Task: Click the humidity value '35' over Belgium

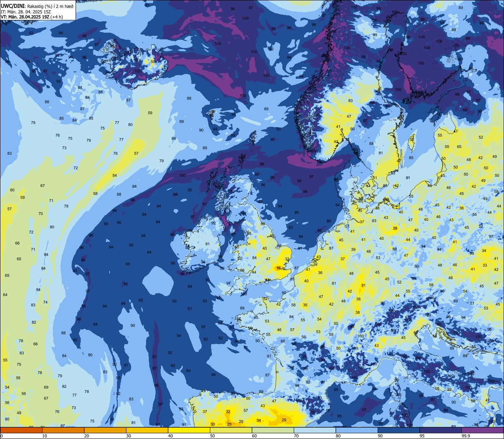Action: point(305,305)
